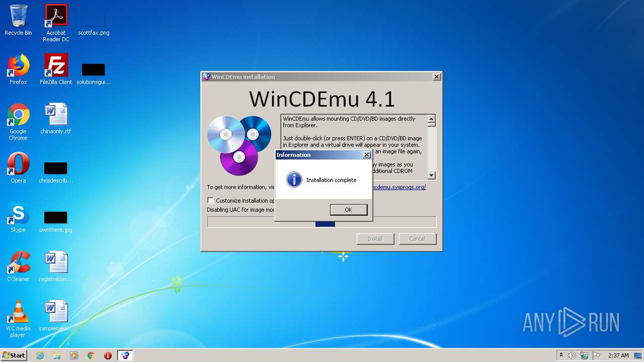Select scottfax.png desktop file

pos(94,23)
